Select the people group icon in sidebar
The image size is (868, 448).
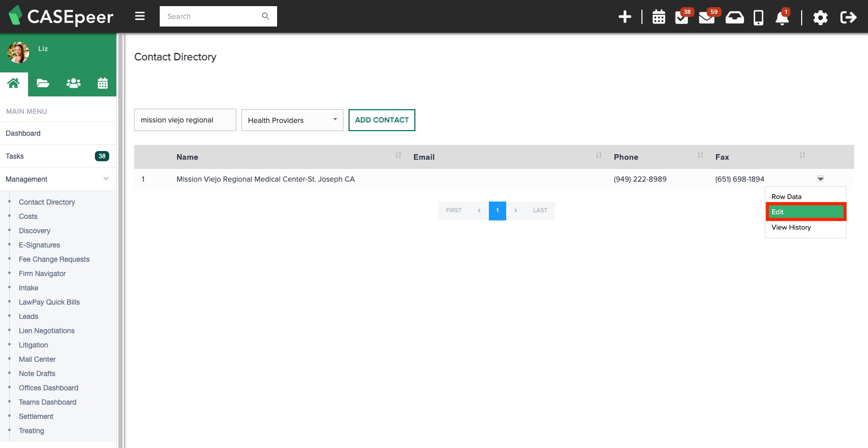73,83
